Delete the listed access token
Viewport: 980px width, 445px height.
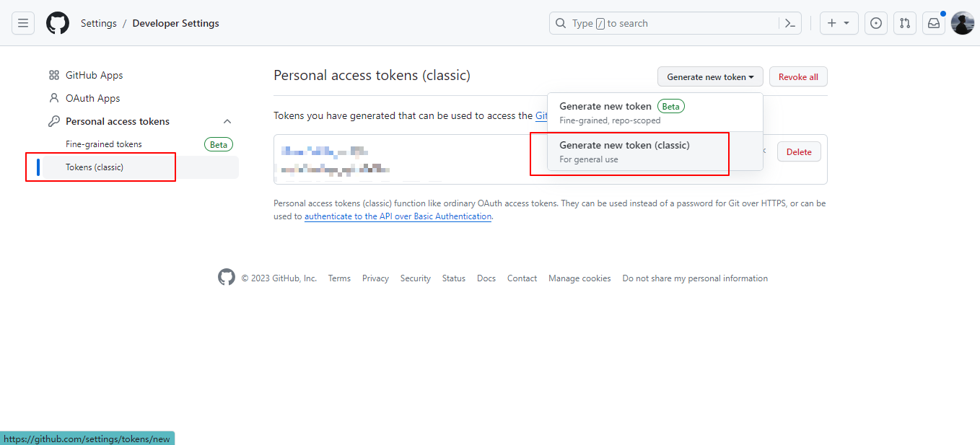799,152
